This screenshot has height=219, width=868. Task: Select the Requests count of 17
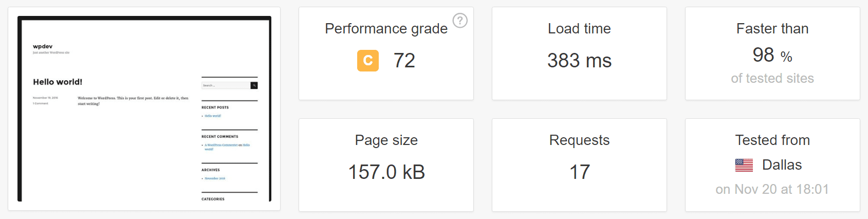coord(579,172)
